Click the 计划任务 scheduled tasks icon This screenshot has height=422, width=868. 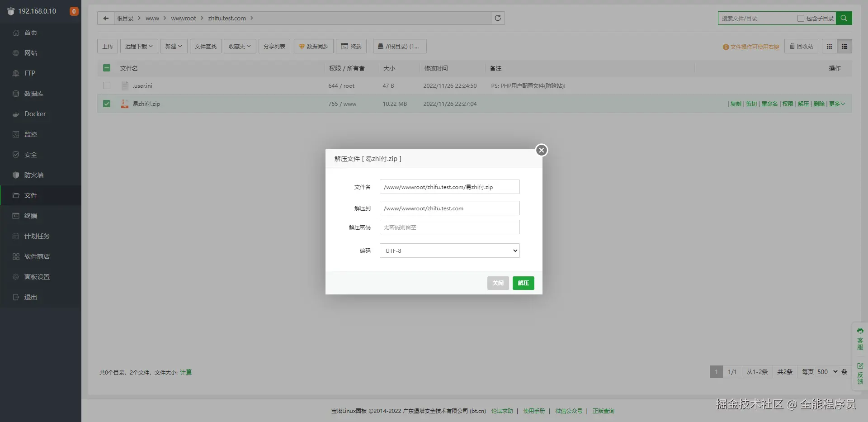16,236
